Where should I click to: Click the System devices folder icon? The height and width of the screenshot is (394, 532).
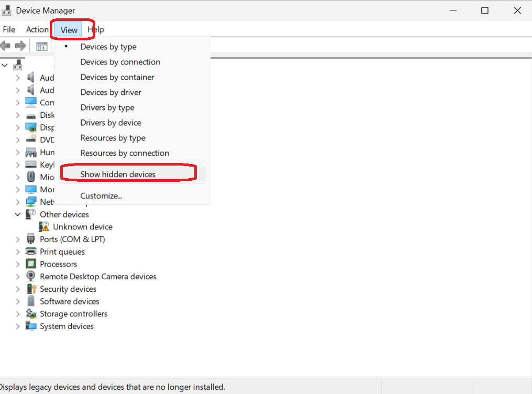[x=31, y=326]
